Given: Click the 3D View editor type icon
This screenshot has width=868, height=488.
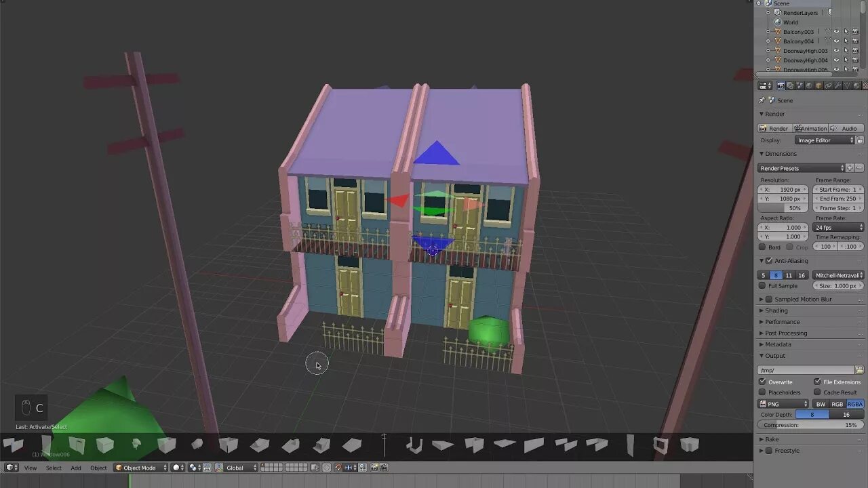Looking at the screenshot, I should click(x=12, y=468).
